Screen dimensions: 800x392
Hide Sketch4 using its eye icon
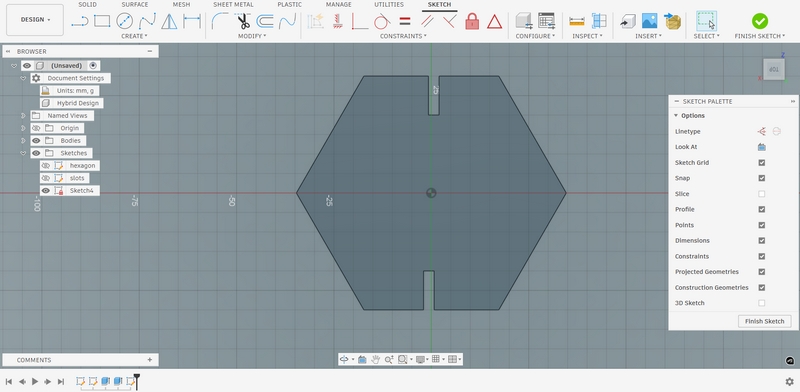(46, 190)
